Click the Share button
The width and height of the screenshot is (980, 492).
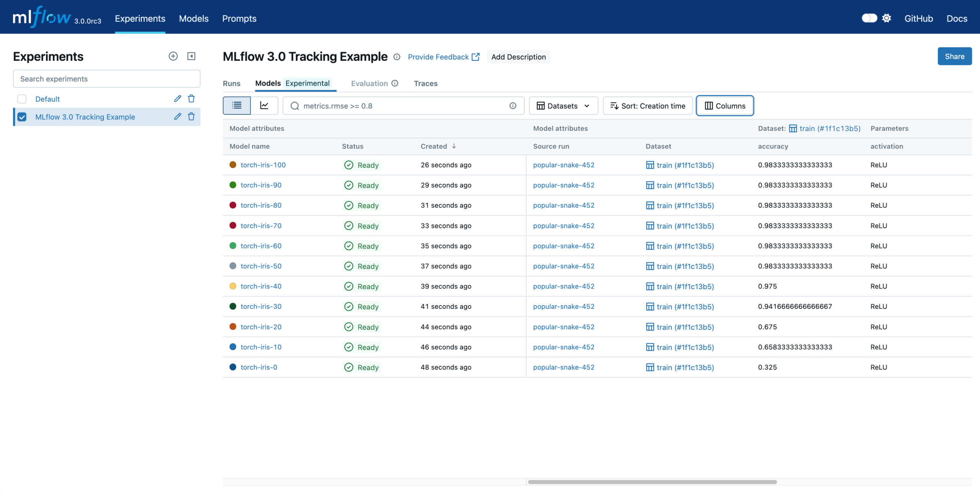[954, 56]
